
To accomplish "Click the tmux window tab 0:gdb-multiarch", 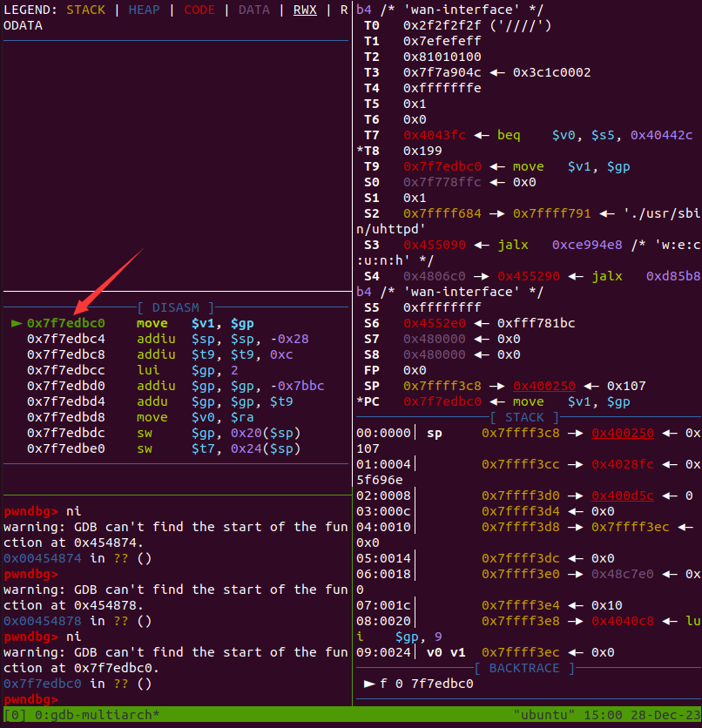I will pyautogui.click(x=97, y=715).
